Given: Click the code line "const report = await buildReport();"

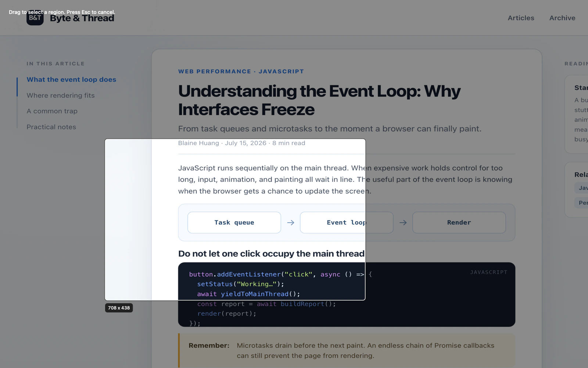Looking at the screenshot, I should click(266, 304).
